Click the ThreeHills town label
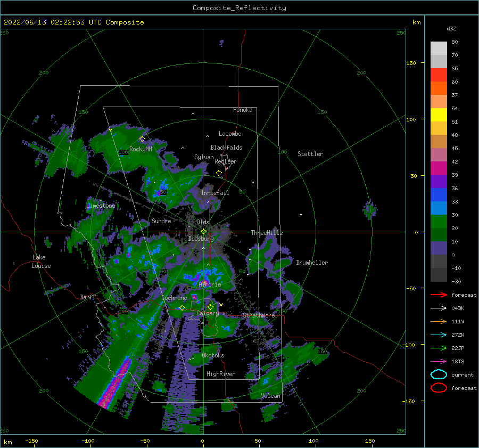The image size is (479, 448). [267, 233]
